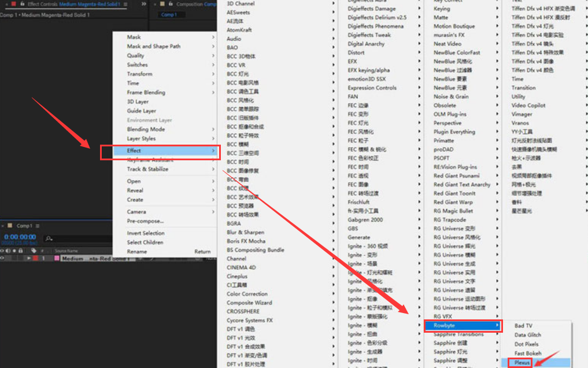The height and width of the screenshot is (368, 588).
Task: Choose the Rowbyte effect category
Action: click(x=463, y=326)
